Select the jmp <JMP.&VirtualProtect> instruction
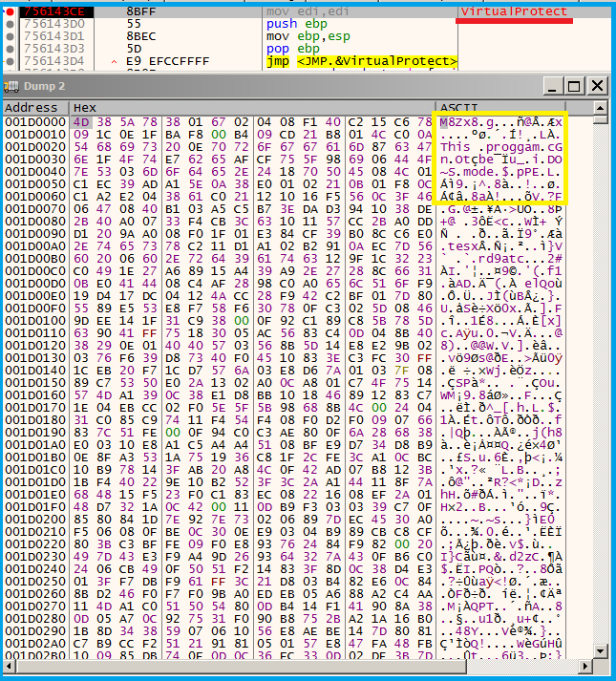The image size is (616, 681). pos(361,61)
